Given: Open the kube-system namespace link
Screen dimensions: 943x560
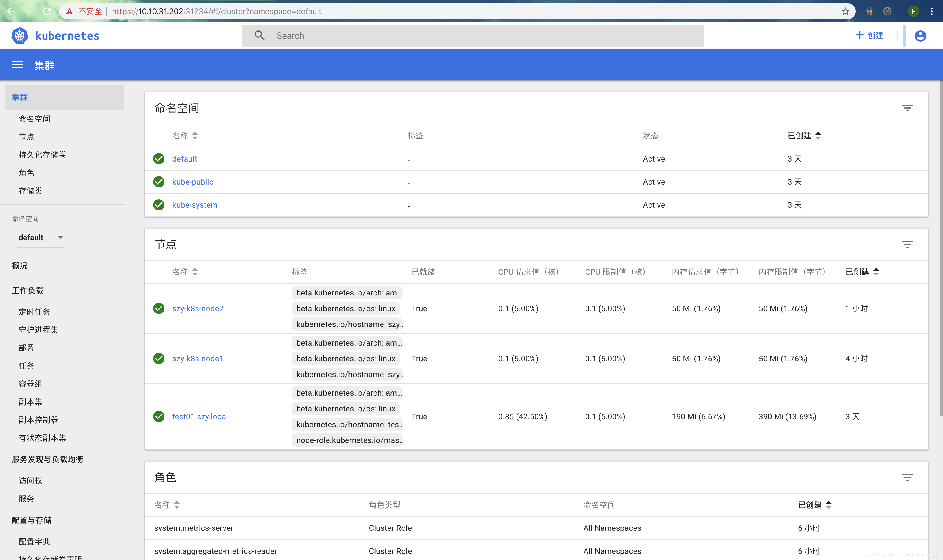Looking at the screenshot, I should 195,205.
